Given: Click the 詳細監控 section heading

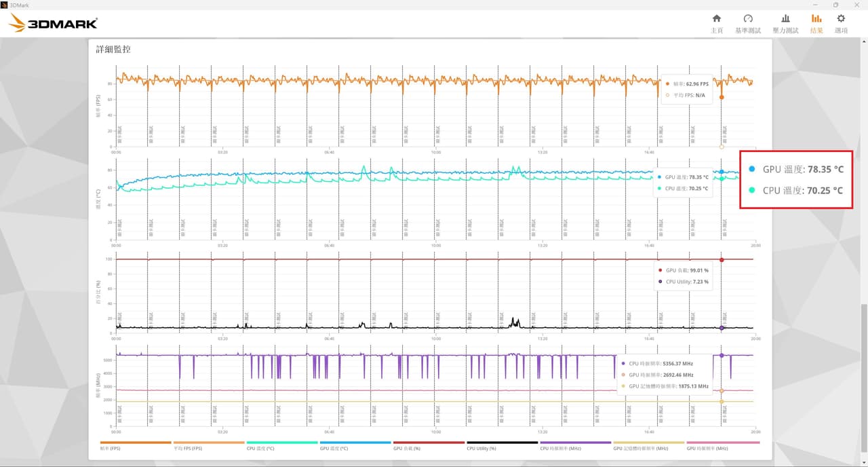Looking at the screenshot, I should (113, 50).
